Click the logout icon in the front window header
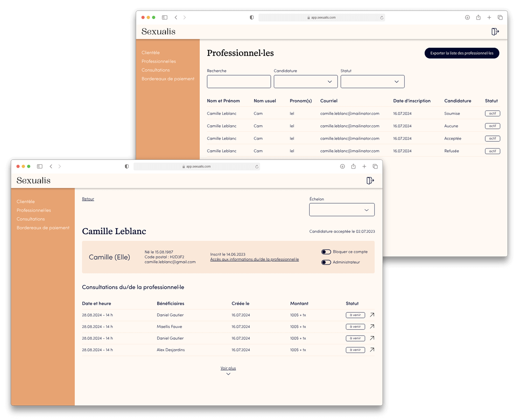The height and width of the screenshot is (420, 517). pyautogui.click(x=370, y=180)
